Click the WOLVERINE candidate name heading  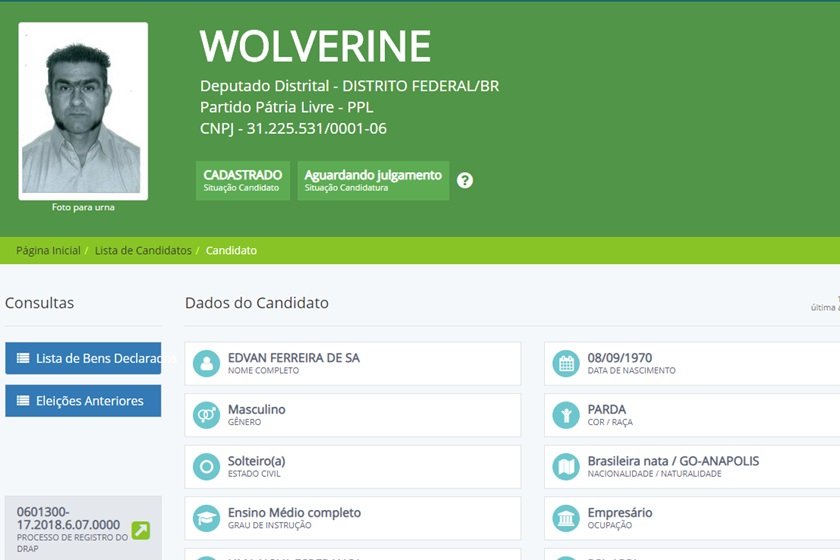[315, 47]
